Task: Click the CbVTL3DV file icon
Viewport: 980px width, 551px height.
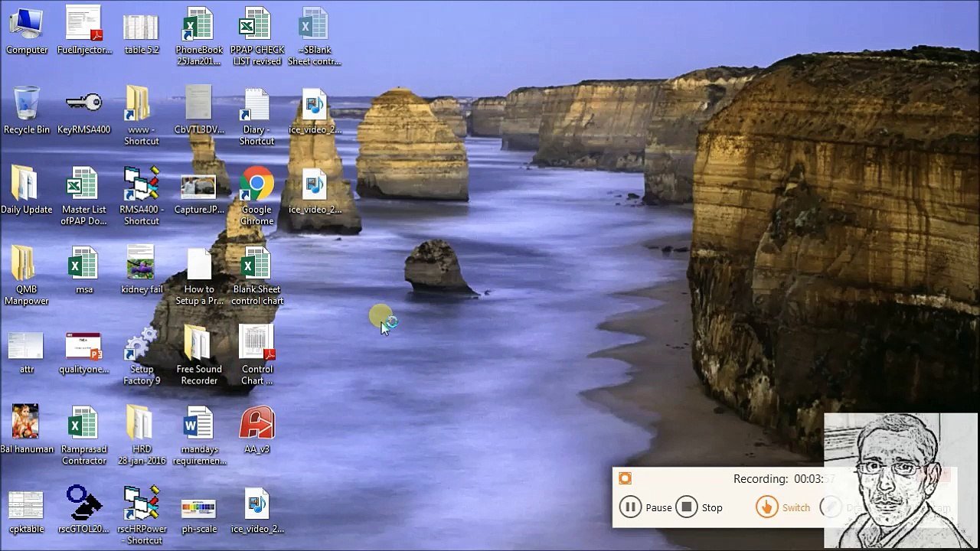Action: click(199, 110)
